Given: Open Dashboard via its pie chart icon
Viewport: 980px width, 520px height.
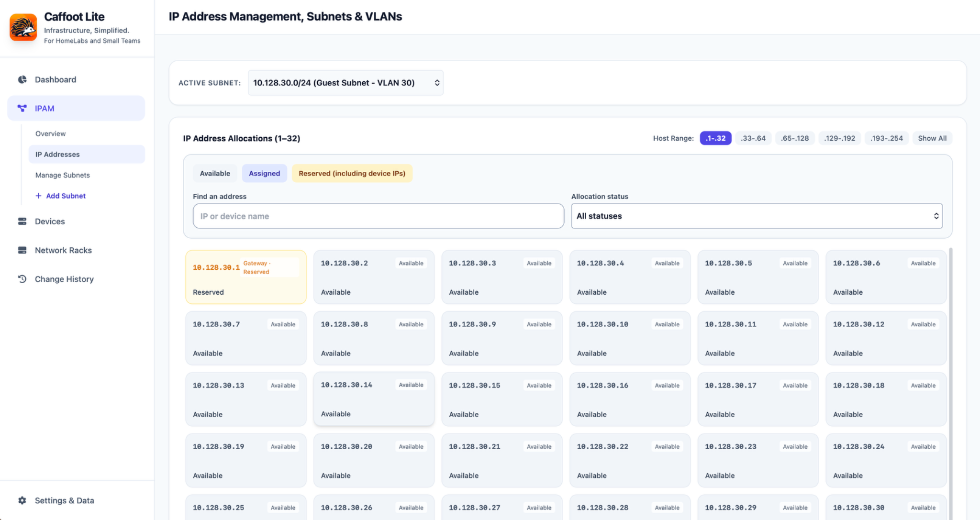Looking at the screenshot, I should 22,79.
